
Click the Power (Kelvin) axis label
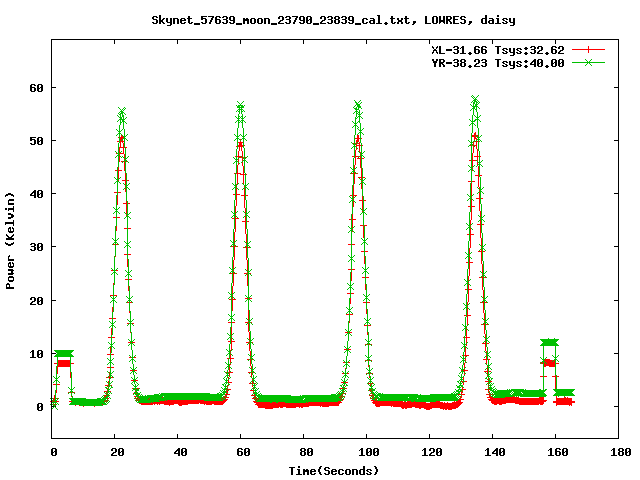tap(10, 241)
